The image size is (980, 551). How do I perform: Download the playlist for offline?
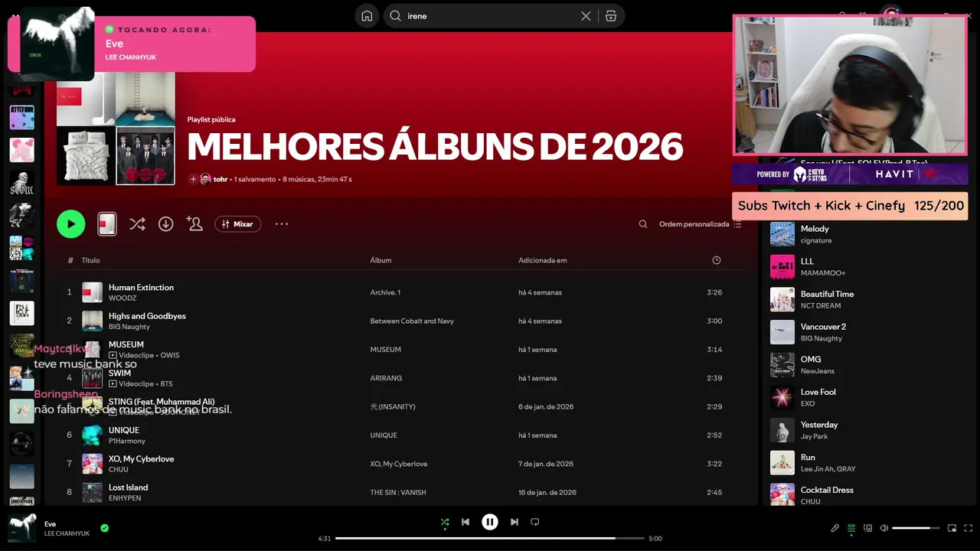(x=165, y=224)
